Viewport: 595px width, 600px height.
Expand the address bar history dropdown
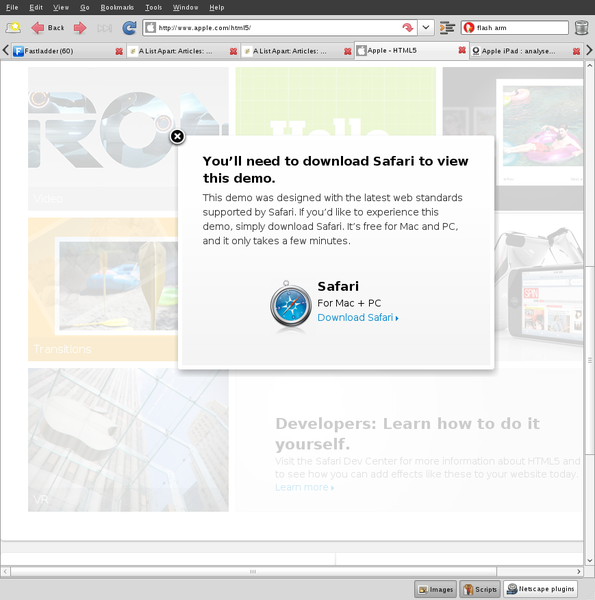click(425, 28)
